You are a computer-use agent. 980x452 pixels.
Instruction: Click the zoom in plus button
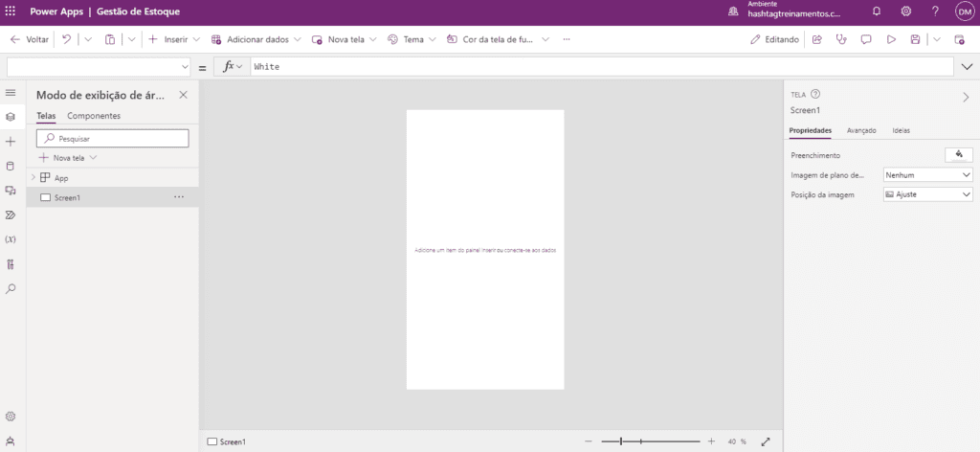coord(711,441)
